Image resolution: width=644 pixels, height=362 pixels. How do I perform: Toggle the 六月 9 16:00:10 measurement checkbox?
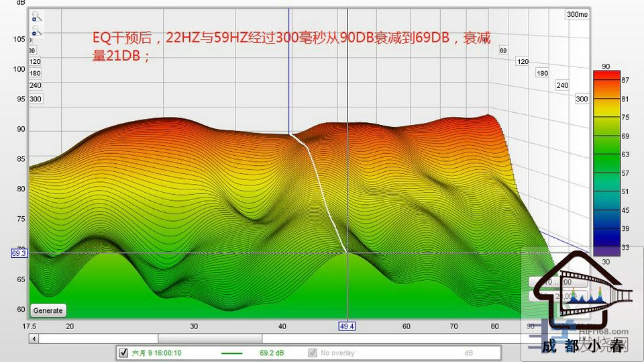tap(123, 353)
